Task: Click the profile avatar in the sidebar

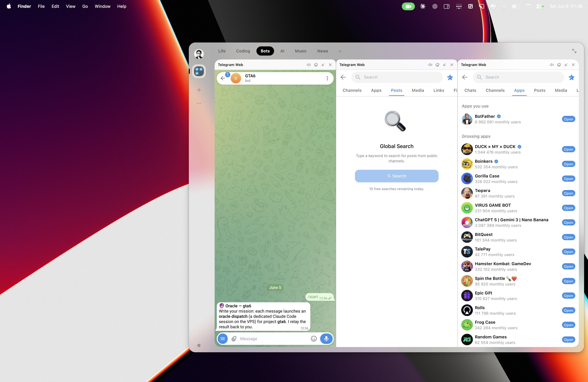Action: (199, 54)
